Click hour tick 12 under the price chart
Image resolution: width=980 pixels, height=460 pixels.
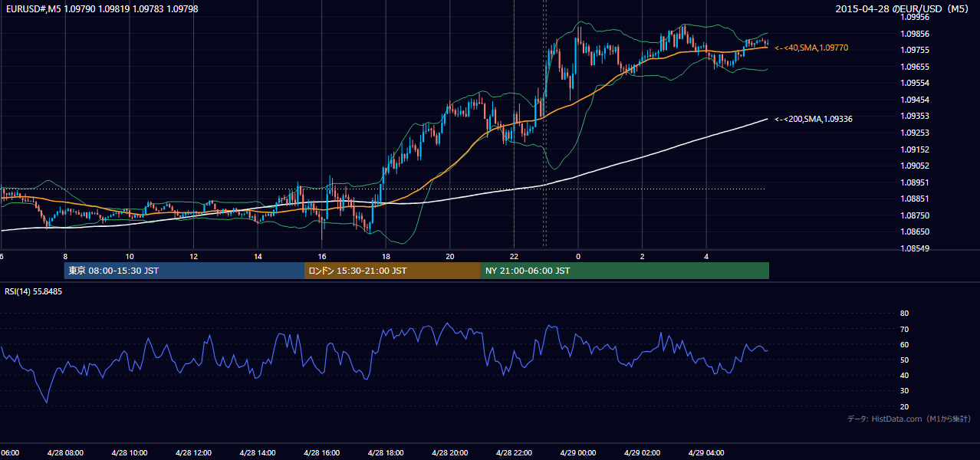click(x=193, y=256)
